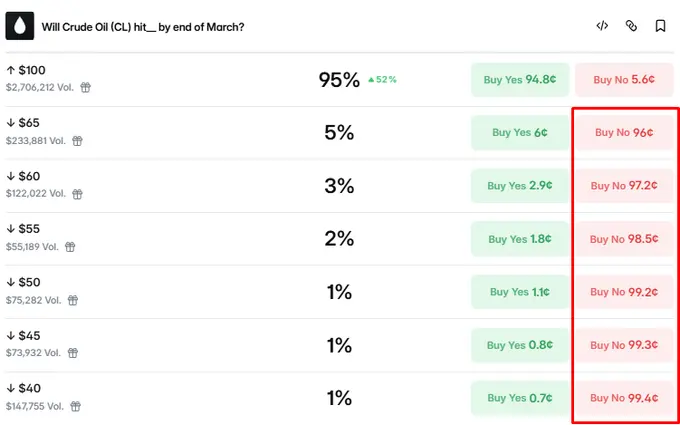Click gift icon beside $55,189 Vol.

[x=71, y=247]
